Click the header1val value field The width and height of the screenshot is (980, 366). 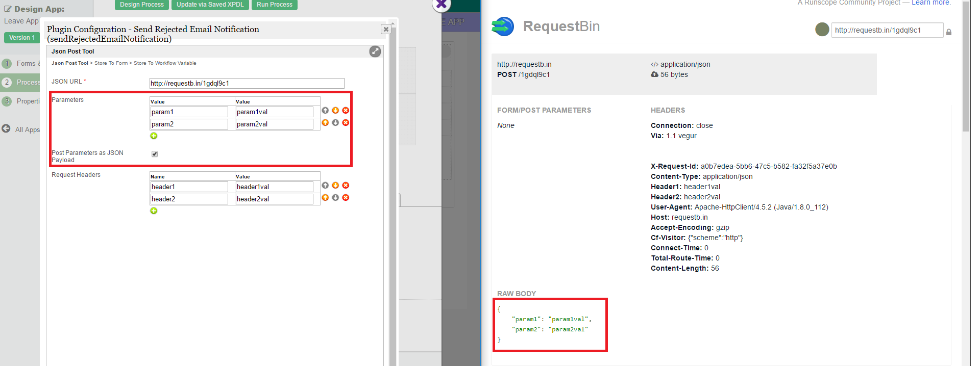tap(275, 187)
